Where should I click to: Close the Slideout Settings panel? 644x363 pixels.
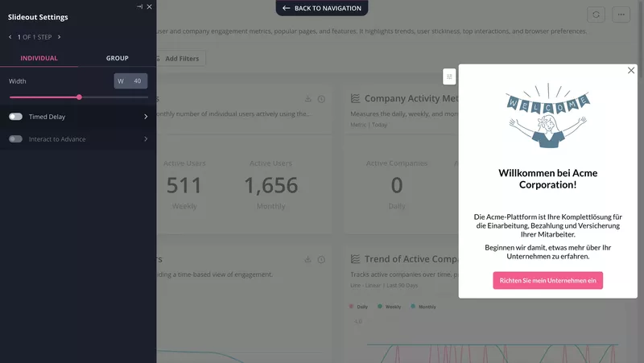point(150,6)
